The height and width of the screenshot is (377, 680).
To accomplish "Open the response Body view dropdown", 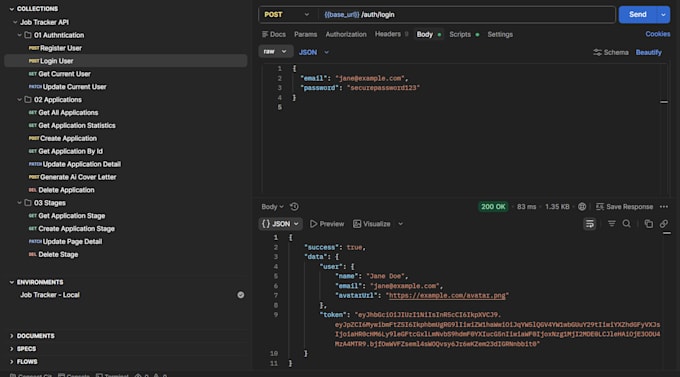I will pos(272,207).
